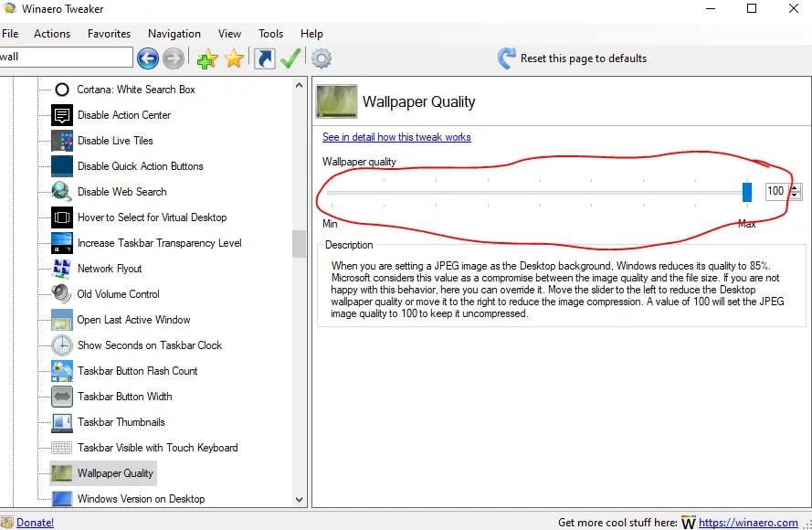This screenshot has height=530, width=812.
Task: Click the Taskbar Button Width arrows icon
Action: point(62,397)
